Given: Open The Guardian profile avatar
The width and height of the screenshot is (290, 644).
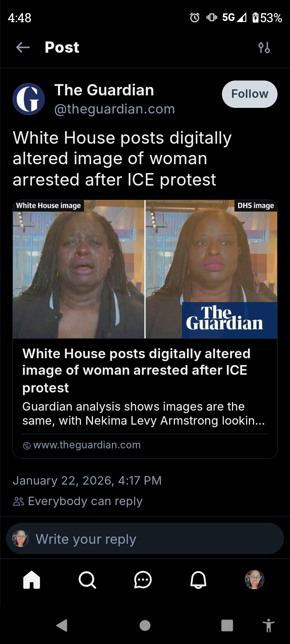Looking at the screenshot, I should (29, 99).
